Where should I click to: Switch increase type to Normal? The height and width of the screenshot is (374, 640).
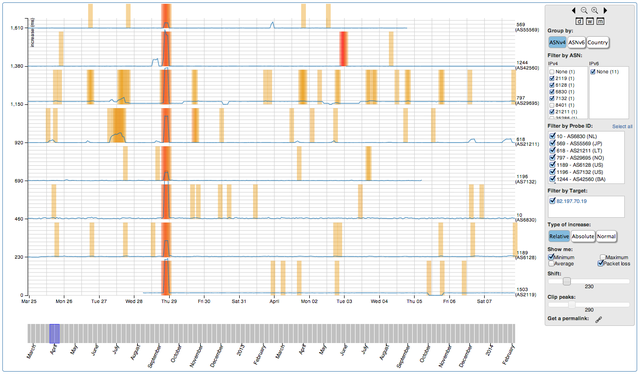606,236
